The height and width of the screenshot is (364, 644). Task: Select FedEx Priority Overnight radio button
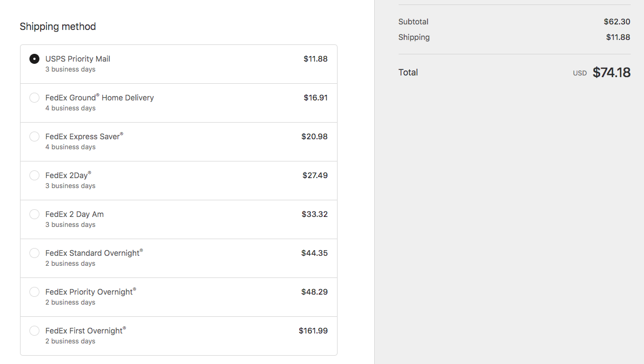[x=34, y=292]
